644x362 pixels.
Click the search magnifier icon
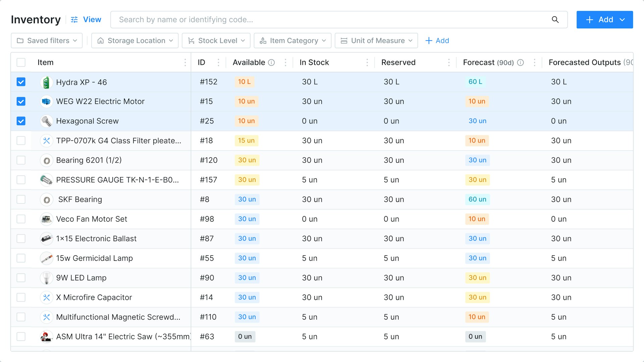tap(555, 19)
